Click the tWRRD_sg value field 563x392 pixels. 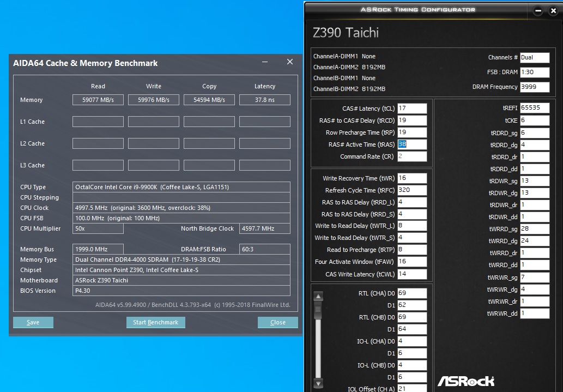[x=535, y=229]
